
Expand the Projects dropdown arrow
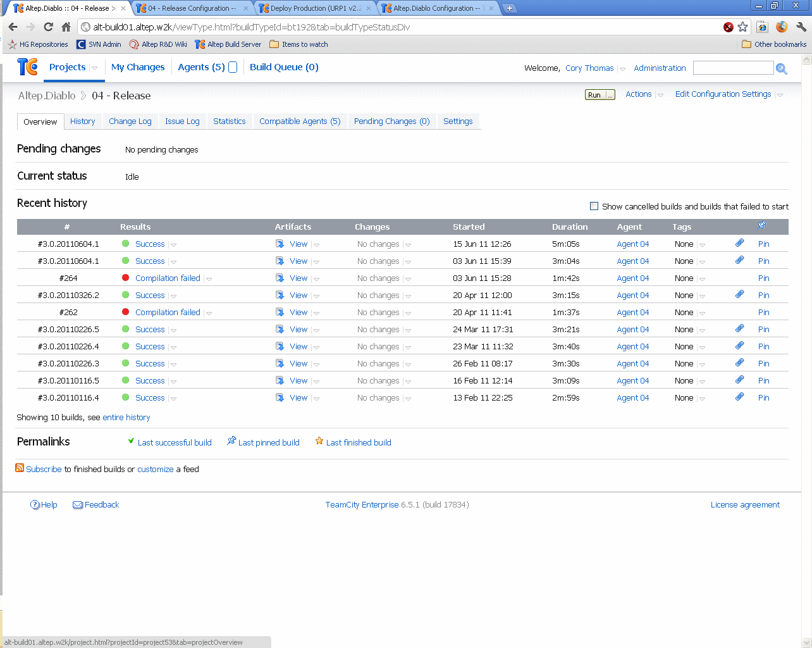tap(94, 68)
